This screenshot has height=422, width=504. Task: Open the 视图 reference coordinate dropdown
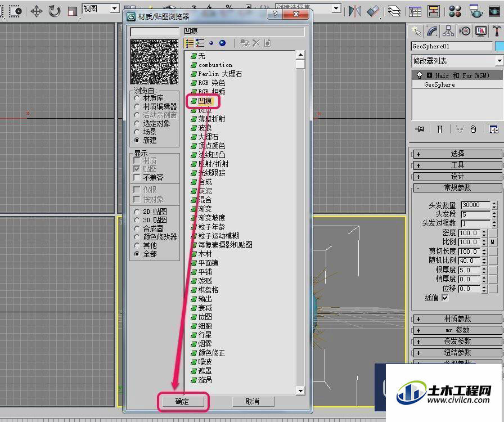point(114,8)
